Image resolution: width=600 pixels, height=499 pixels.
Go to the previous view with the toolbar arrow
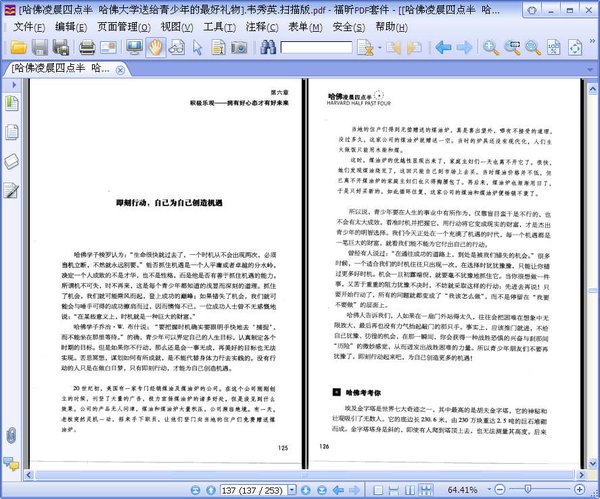[x=443, y=47]
